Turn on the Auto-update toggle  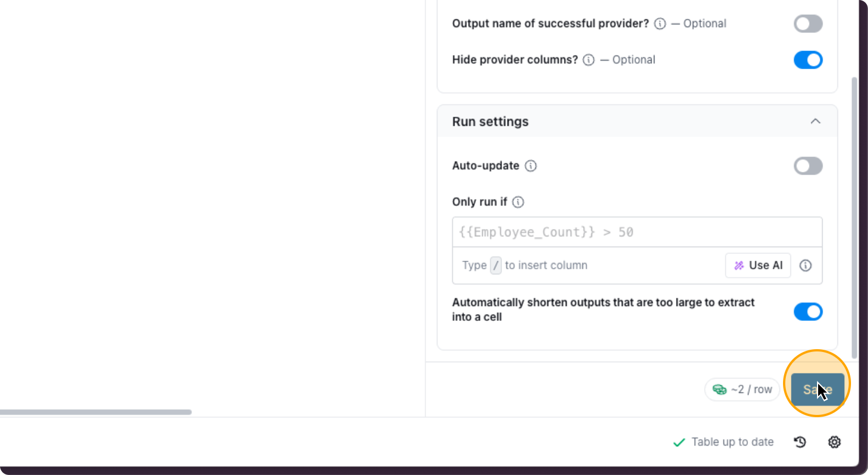click(809, 166)
